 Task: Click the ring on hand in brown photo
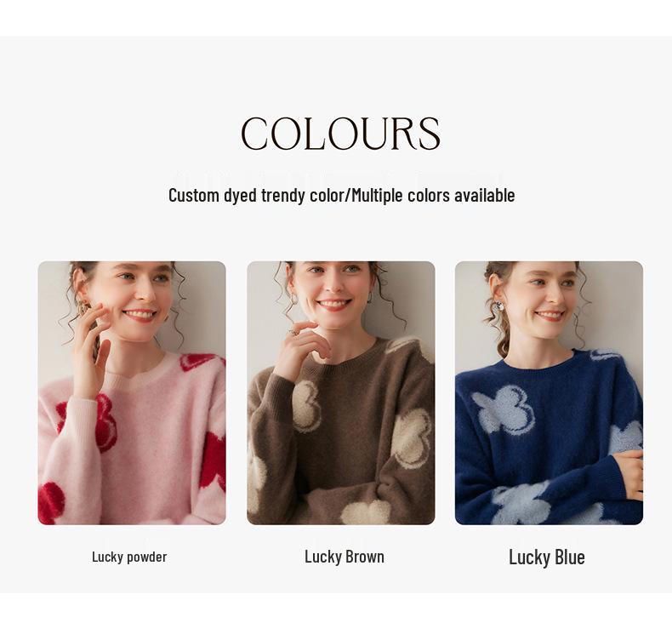point(294,332)
